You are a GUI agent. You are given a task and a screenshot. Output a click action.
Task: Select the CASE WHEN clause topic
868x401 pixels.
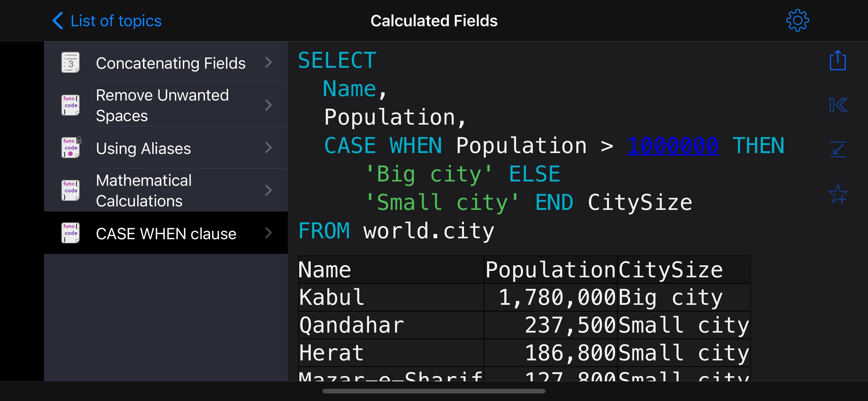(166, 234)
